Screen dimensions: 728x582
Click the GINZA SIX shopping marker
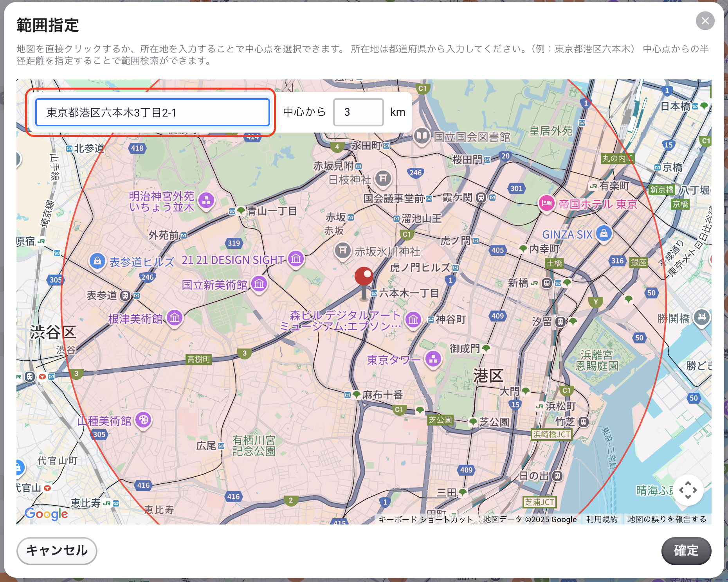pos(604,234)
